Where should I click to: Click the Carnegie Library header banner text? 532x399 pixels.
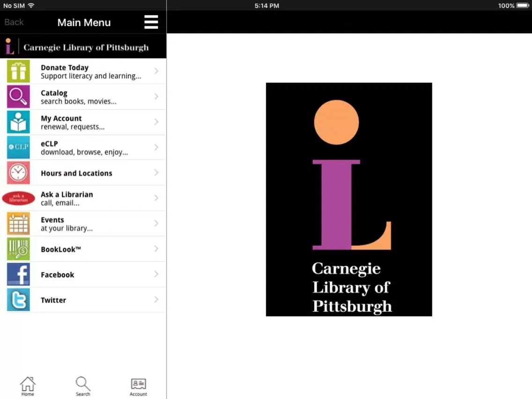coord(86,47)
